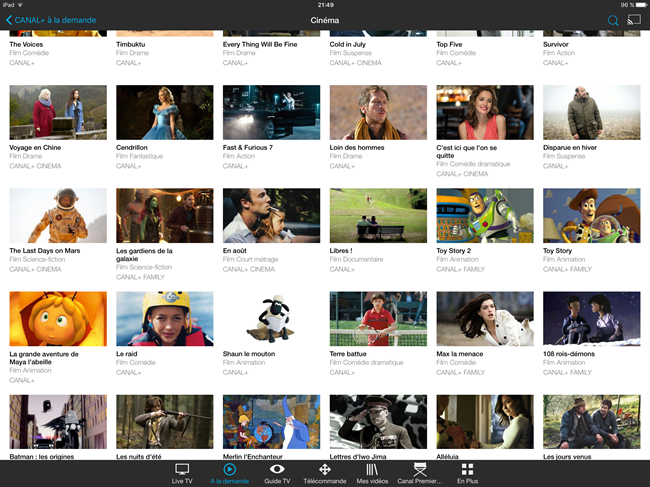
Task: Select the A la demande tab
Action: (230, 473)
